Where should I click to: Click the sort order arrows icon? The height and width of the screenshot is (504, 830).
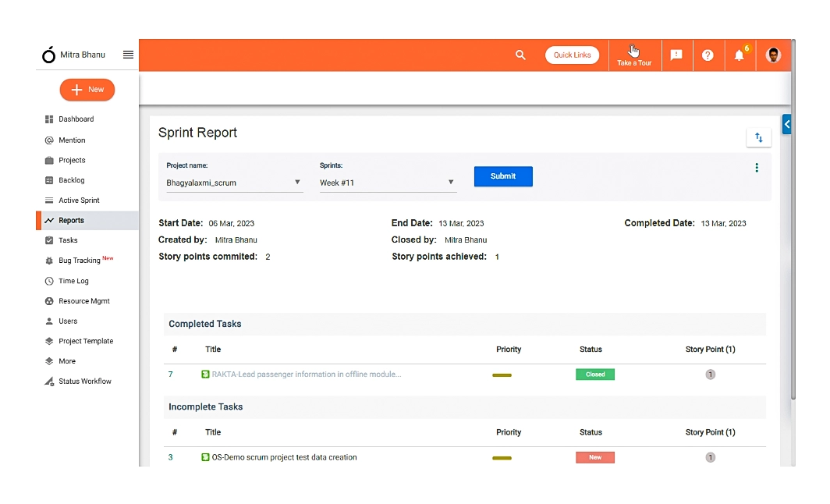point(758,137)
